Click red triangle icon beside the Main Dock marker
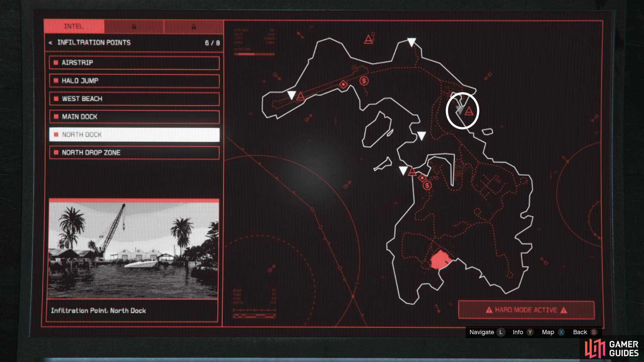This screenshot has width=644, height=362. (412, 172)
